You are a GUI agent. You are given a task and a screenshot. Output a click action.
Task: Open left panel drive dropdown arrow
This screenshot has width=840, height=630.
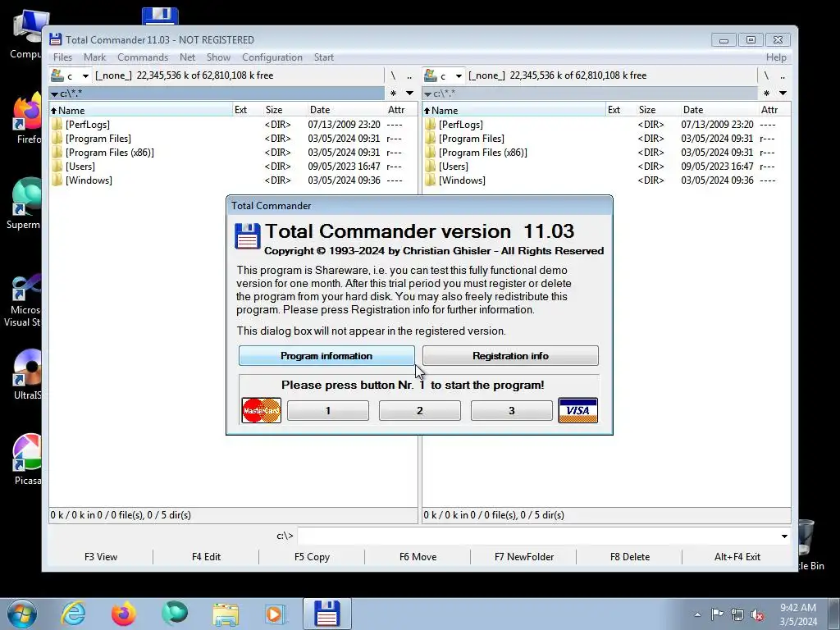pyautogui.click(x=85, y=75)
